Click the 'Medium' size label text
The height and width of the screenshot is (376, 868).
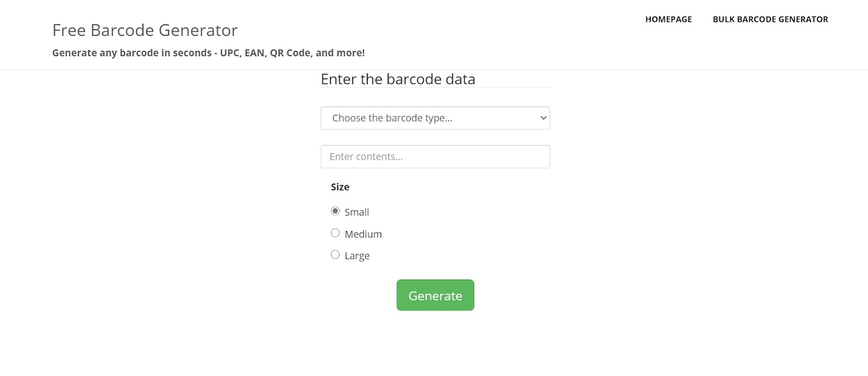point(363,234)
